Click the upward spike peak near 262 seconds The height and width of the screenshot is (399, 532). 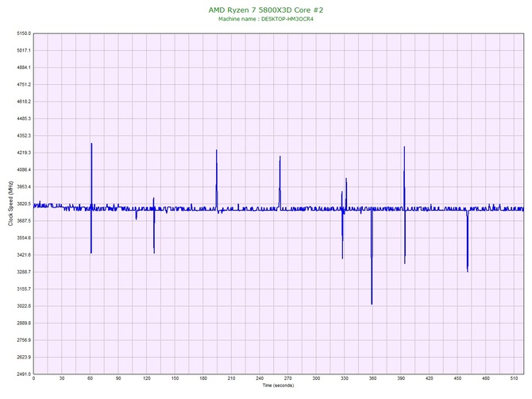click(x=280, y=157)
